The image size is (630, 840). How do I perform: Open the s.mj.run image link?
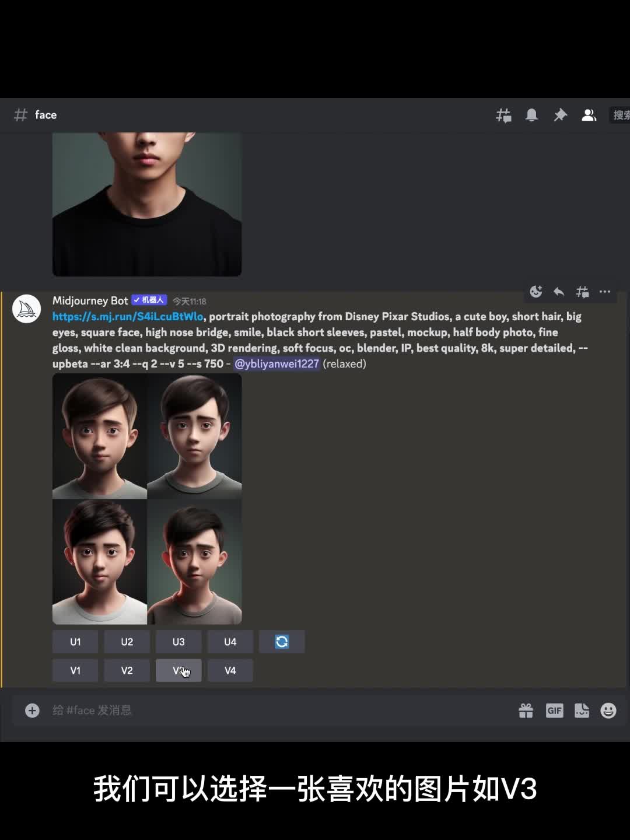click(128, 317)
